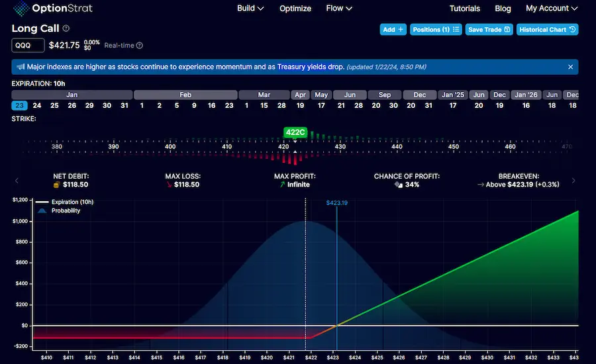Visit the Blog link
Image resolution: width=596 pixels, height=364 pixels.
(503, 9)
